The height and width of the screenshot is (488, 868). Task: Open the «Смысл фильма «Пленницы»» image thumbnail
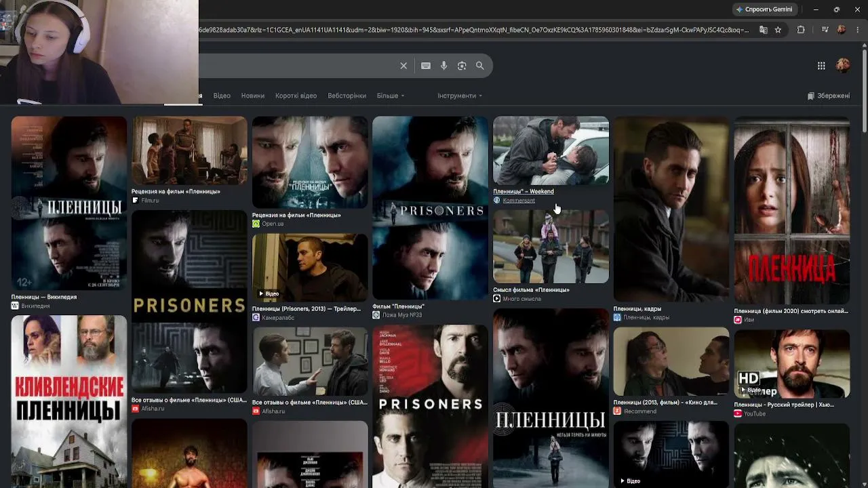point(551,247)
